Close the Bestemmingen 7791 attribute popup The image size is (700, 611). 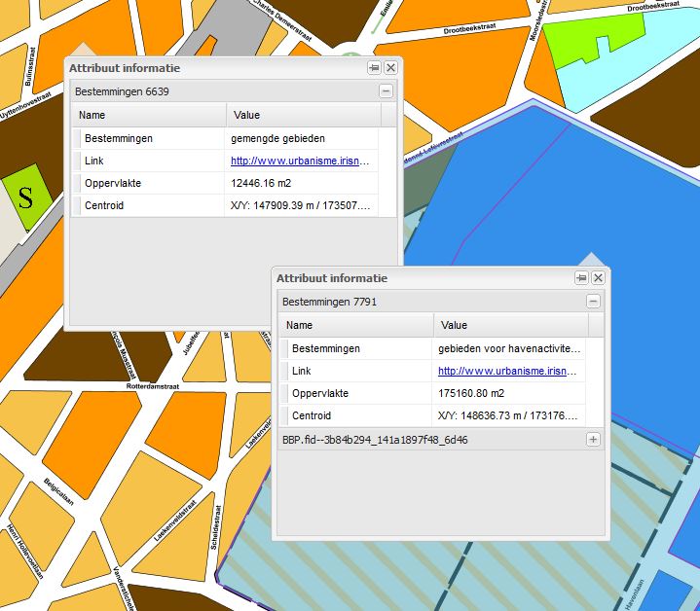coord(598,278)
